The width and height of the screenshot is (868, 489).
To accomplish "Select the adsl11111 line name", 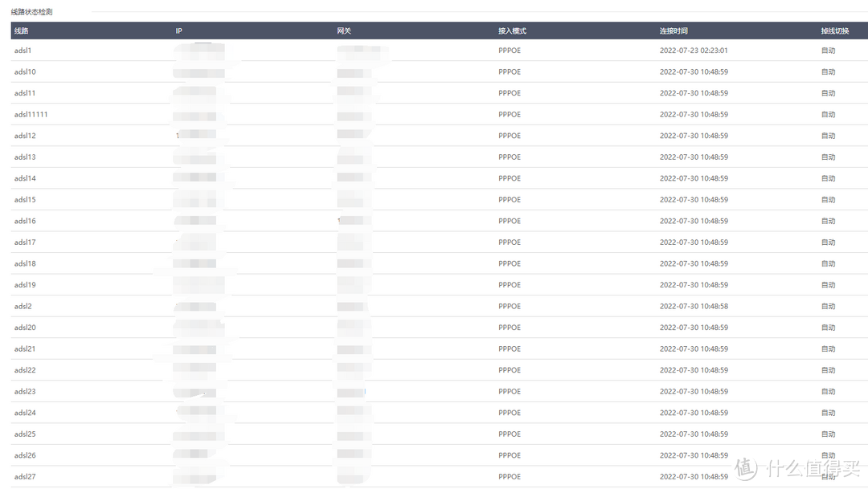I will coord(31,115).
